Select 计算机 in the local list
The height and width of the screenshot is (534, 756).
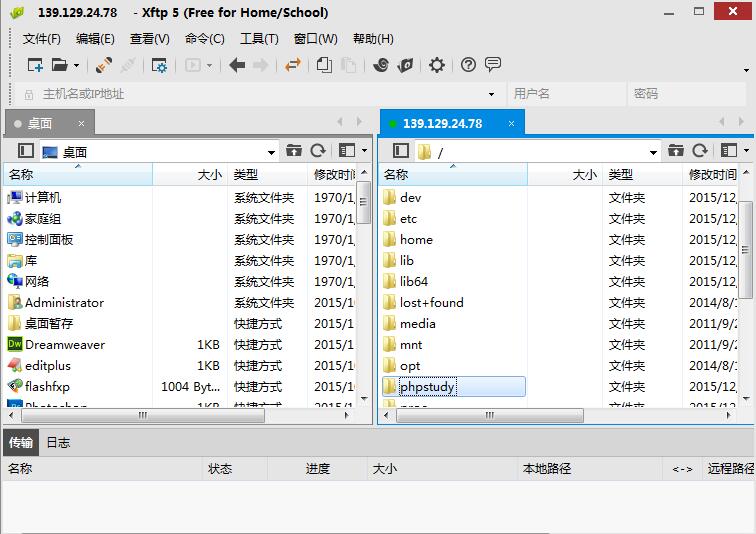pyautogui.click(x=42, y=198)
